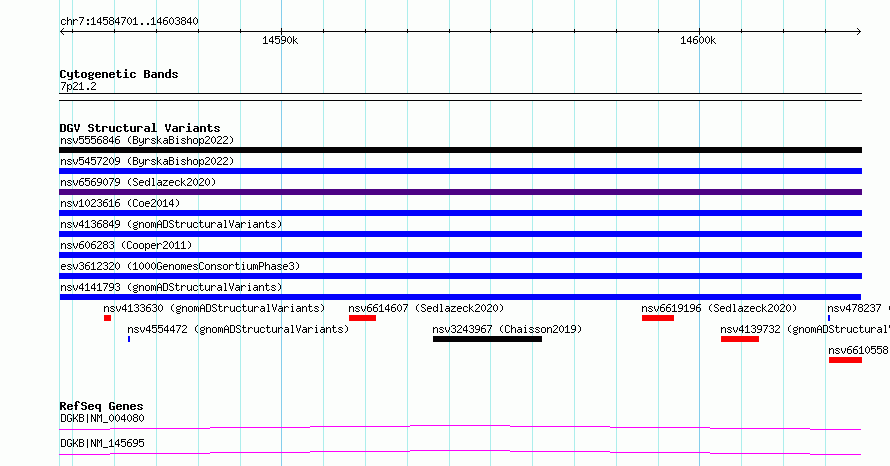Click the 14590k ruler position label
The image size is (890, 466).
280,40
